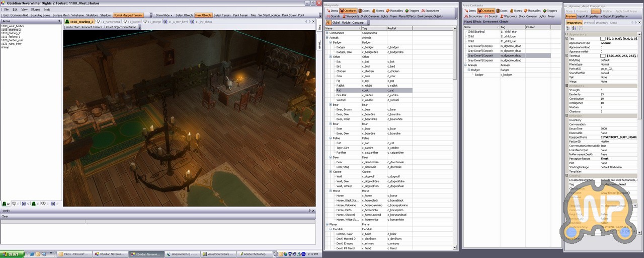The width and height of the screenshot is (644, 258).
Task: Toggle Wireframe view mode
Action: pyautogui.click(x=77, y=15)
